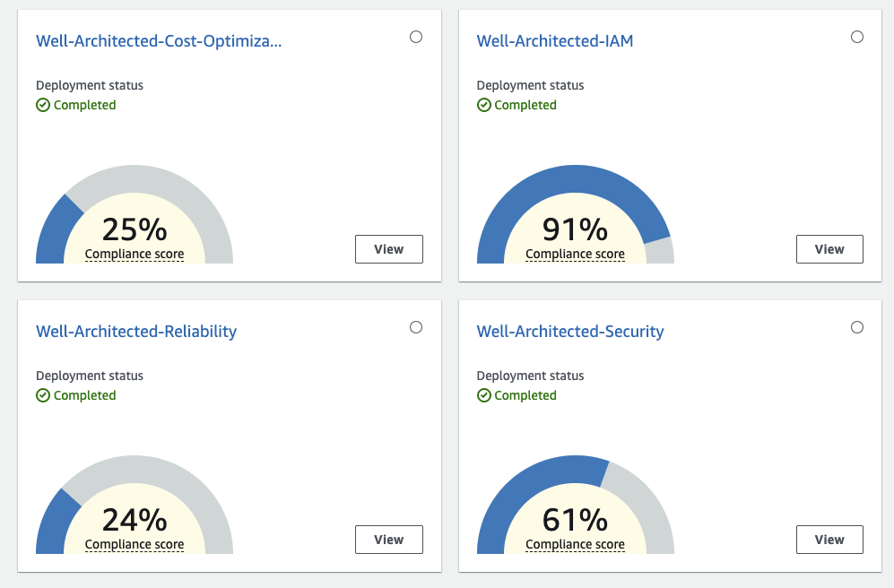Open the Well-Architected-Reliability pack link
Viewport: 894px width, 588px height.
136,332
